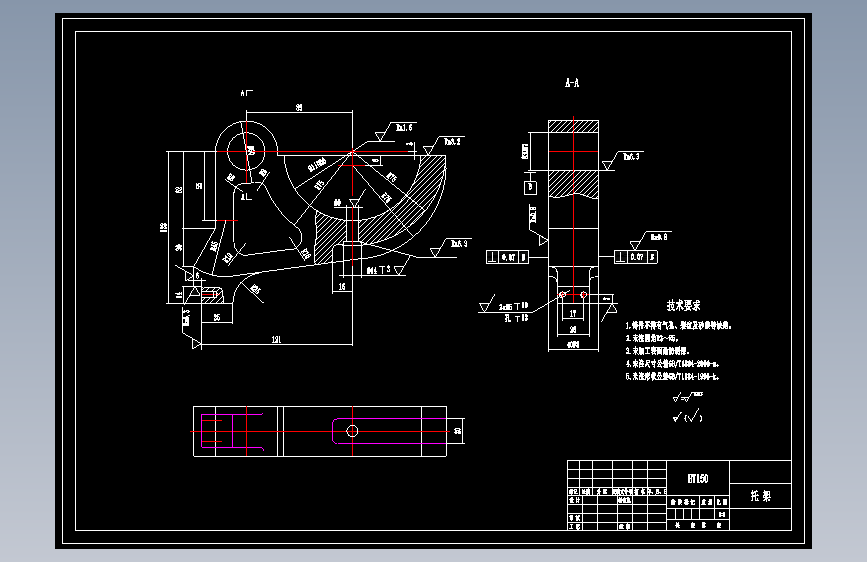867x562 pixels.
Task: Select the magenta slot outline in bottom view
Action: pyautogui.click(x=389, y=431)
